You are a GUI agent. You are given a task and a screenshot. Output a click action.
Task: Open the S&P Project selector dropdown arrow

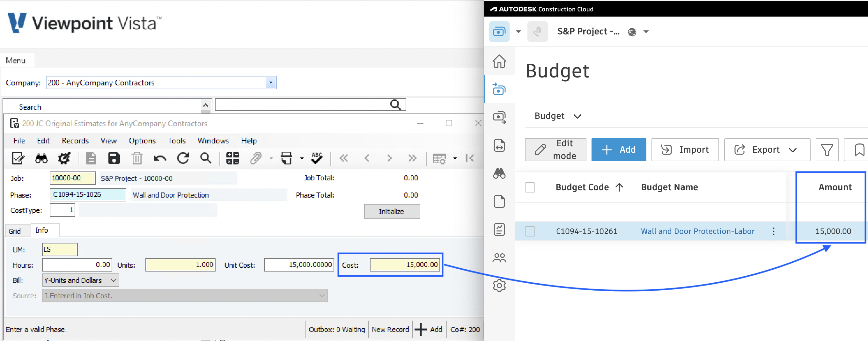pos(646,32)
